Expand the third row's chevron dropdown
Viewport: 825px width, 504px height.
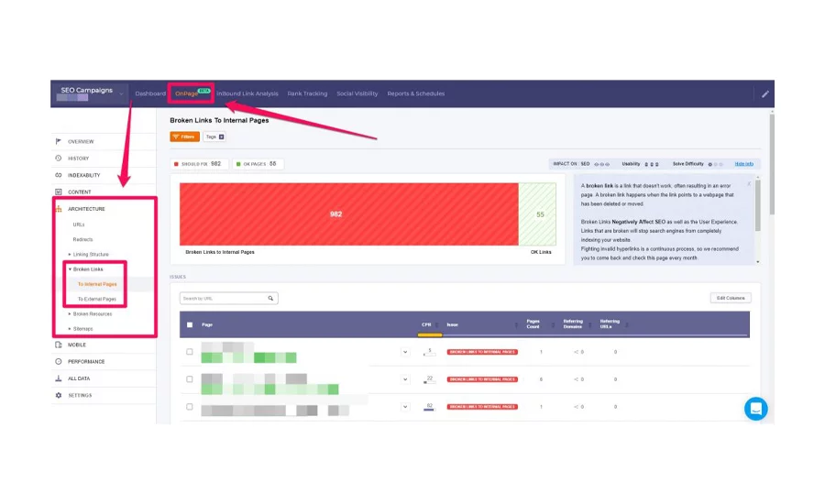click(x=405, y=407)
